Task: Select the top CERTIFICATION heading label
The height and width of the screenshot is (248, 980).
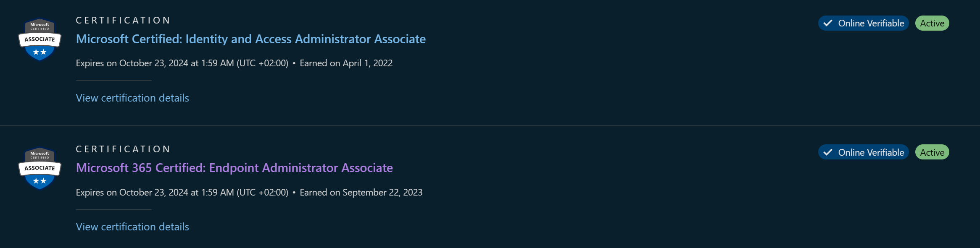Action: click(x=122, y=20)
